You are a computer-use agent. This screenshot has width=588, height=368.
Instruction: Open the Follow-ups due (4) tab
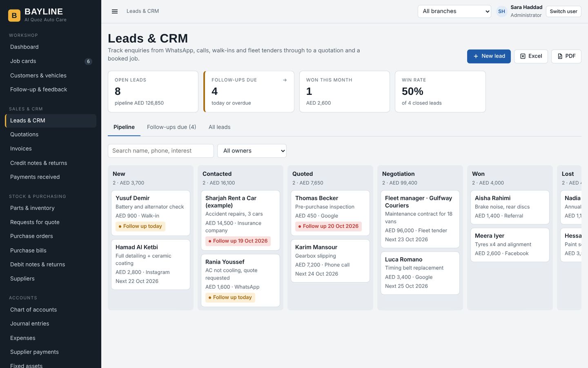pyautogui.click(x=171, y=127)
